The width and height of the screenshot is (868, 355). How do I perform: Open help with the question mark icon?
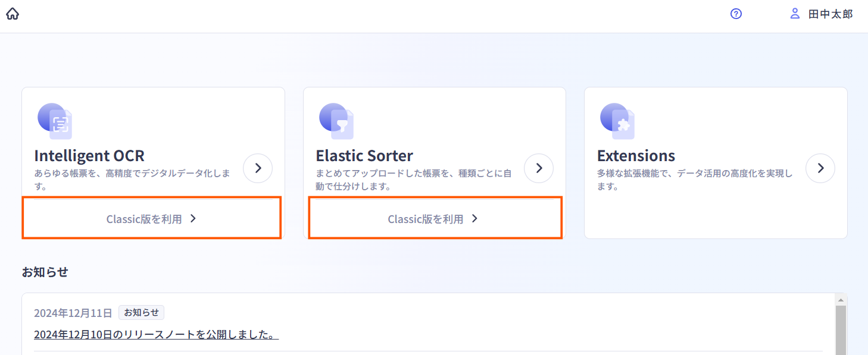[736, 14]
